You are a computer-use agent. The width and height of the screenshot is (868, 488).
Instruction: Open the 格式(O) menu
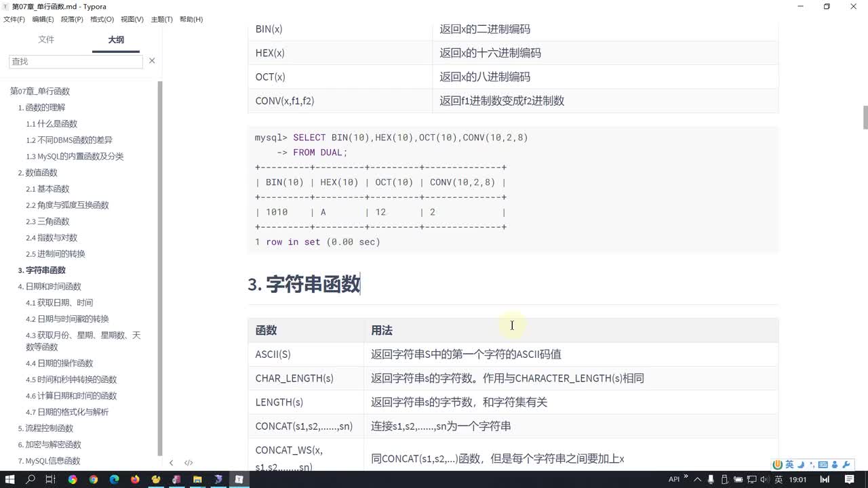(x=102, y=20)
